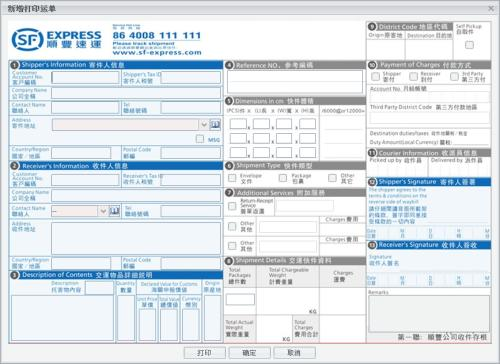The width and height of the screenshot is (500, 364).
Task: Select 3rd Party payment checkbox
Action: [454, 77]
